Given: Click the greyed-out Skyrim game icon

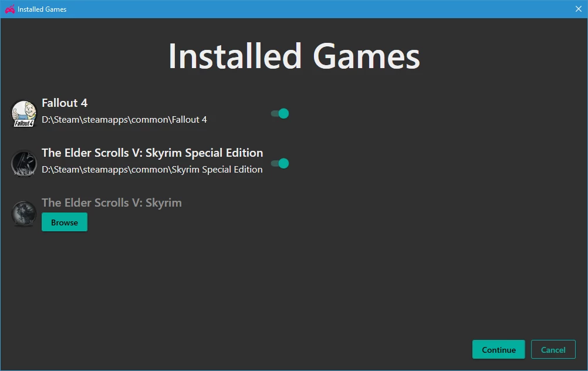Looking at the screenshot, I should [24, 214].
